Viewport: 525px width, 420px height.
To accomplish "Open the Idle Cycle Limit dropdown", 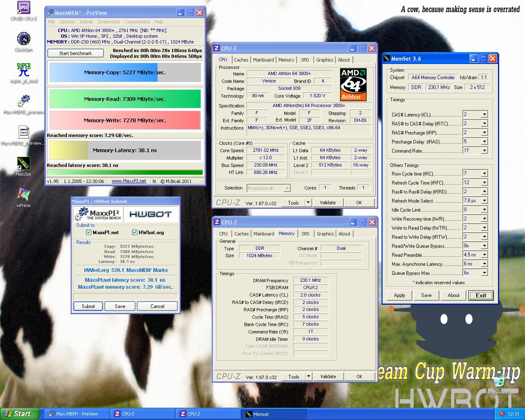I will click(x=484, y=210).
